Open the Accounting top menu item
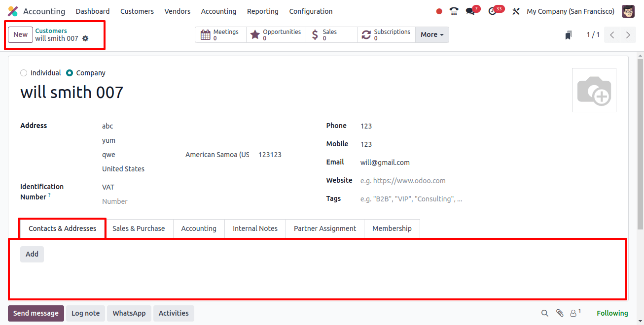 tap(218, 11)
